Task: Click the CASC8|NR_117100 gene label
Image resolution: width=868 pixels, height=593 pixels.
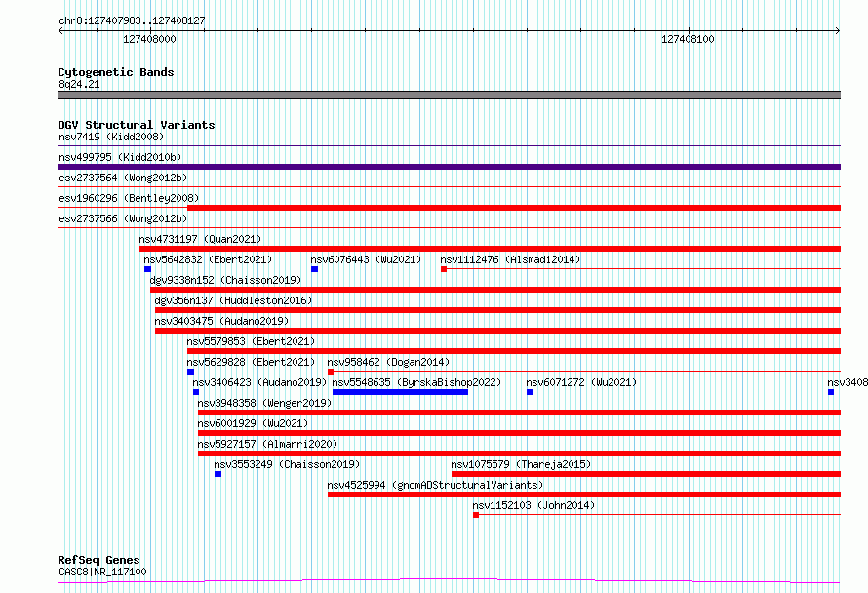Action: (x=102, y=572)
